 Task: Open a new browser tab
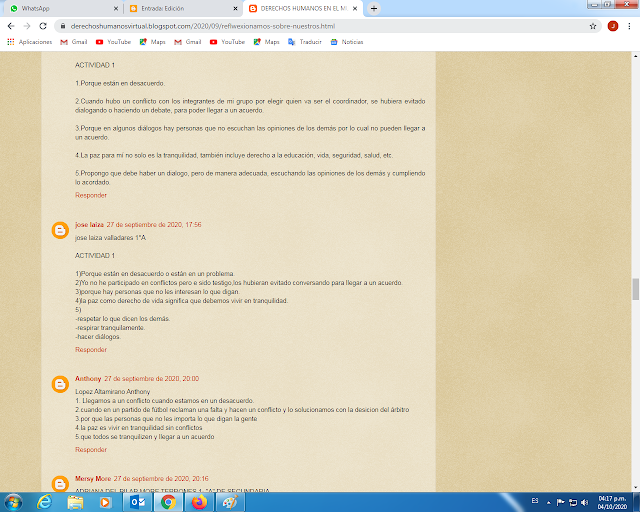(x=374, y=8)
